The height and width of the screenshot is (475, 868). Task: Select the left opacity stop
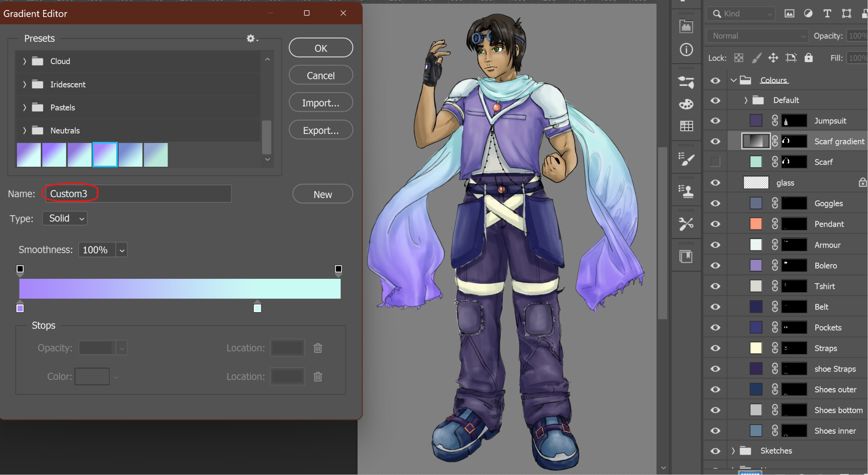click(20, 270)
